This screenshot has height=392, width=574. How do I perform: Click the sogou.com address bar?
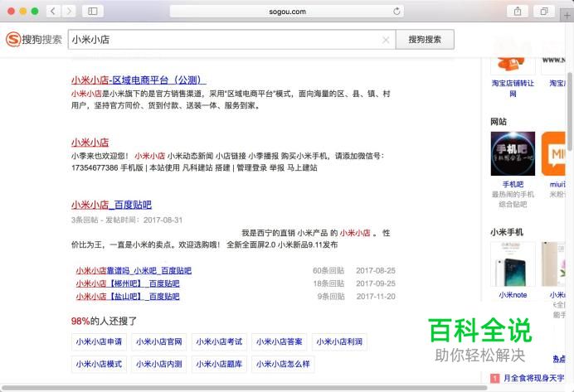click(x=287, y=12)
